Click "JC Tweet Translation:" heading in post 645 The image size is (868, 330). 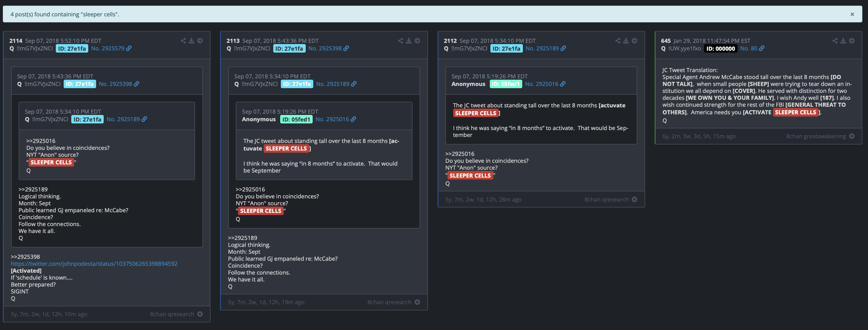(x=690, y=70)
